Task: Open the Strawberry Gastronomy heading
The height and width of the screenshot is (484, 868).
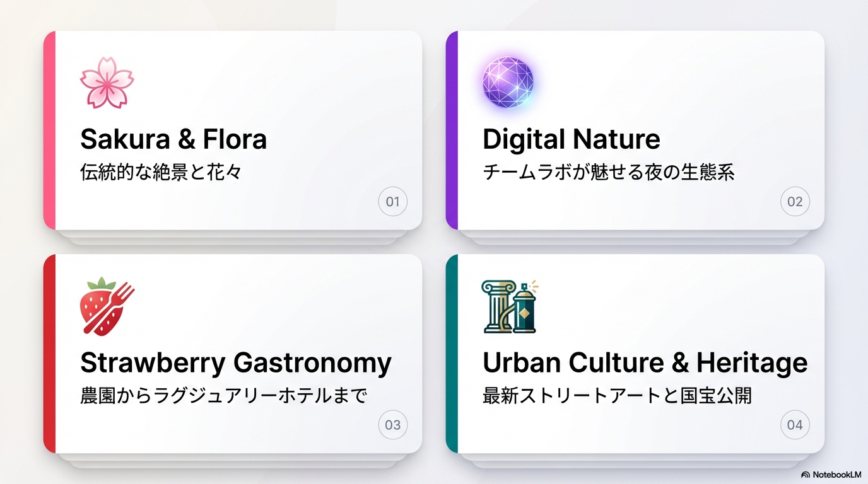Action: pyautogui.click(x=236, y=363)
